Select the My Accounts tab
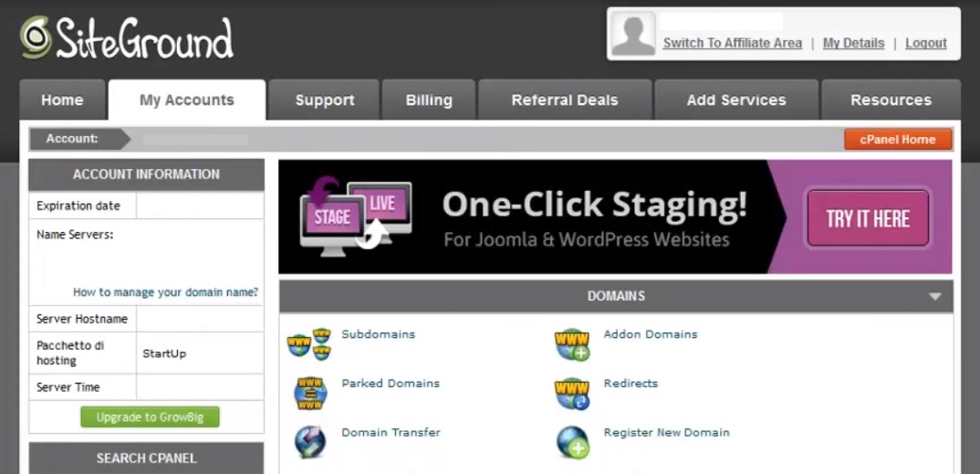The image size is (980, 474). (x=187, y=100)
